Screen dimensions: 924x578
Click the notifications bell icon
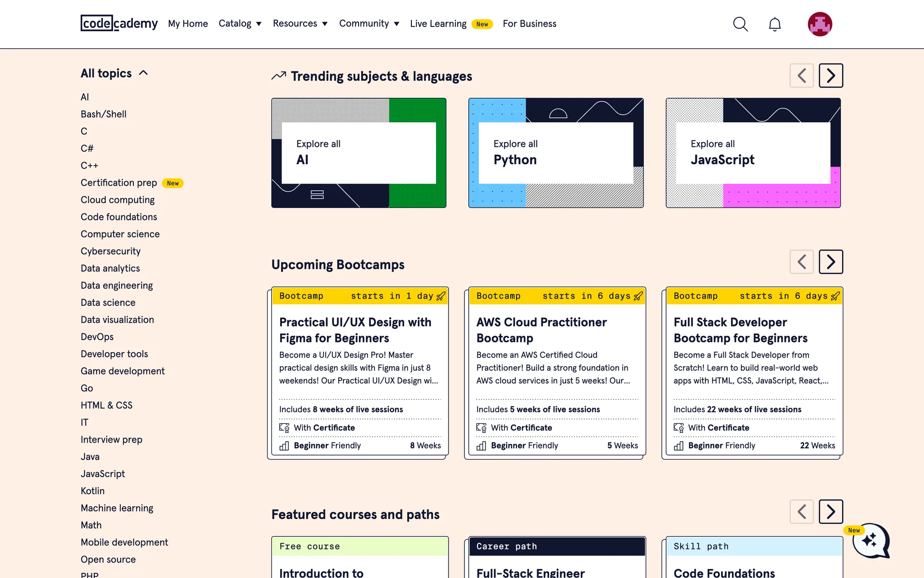click(774, 24)
